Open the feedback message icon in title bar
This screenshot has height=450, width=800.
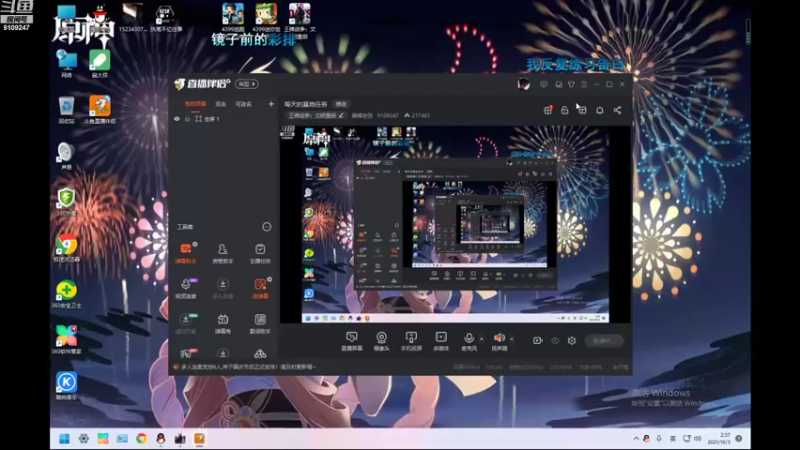(544, 84)
